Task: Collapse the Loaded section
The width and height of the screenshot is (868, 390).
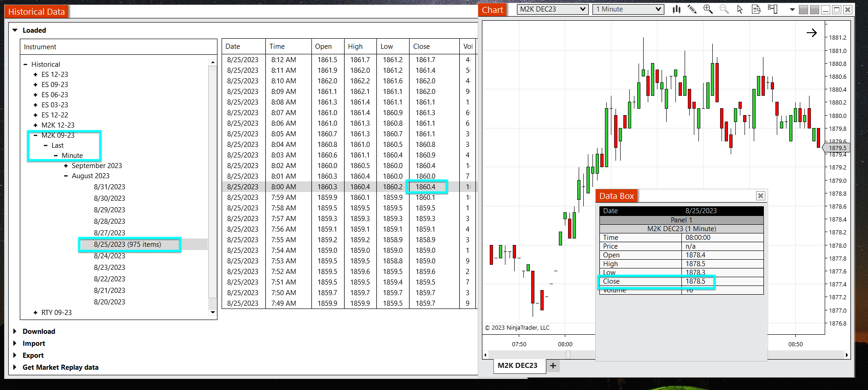Action: point(15,30)
